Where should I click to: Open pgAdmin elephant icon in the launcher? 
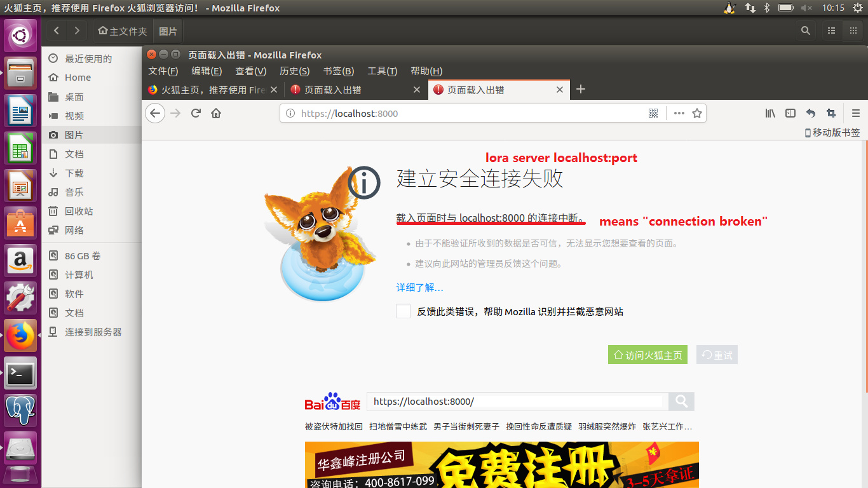(20, 410)
